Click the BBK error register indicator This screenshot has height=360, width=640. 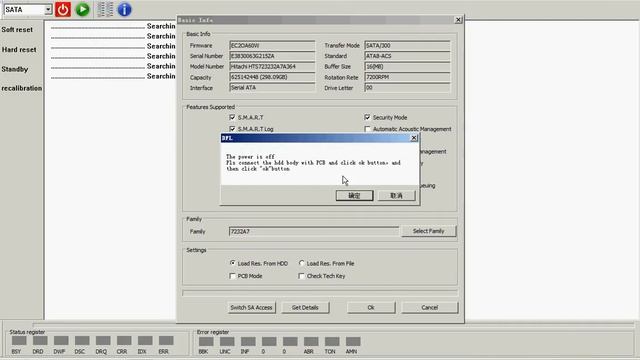pos(206,341)
